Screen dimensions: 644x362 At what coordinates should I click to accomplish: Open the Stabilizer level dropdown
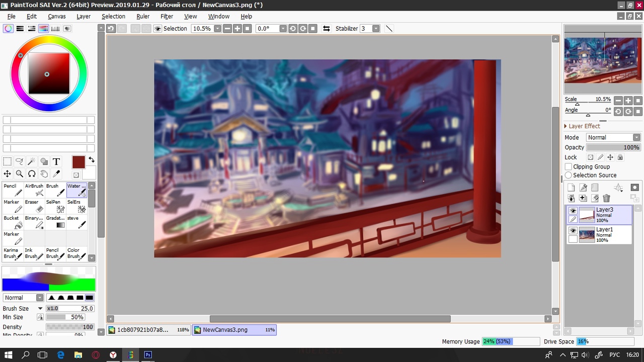(x=376, y=29)
